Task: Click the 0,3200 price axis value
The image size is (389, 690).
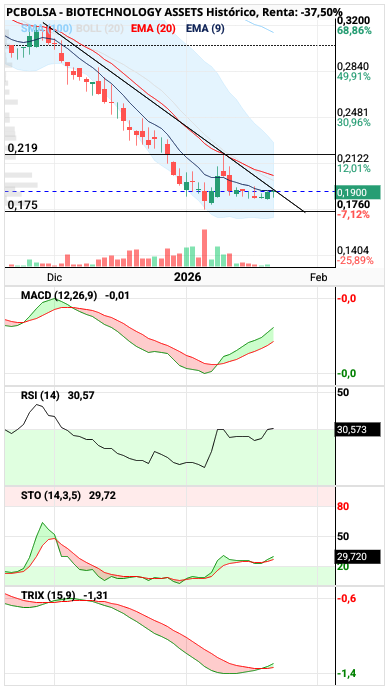Action: (353, 21)
